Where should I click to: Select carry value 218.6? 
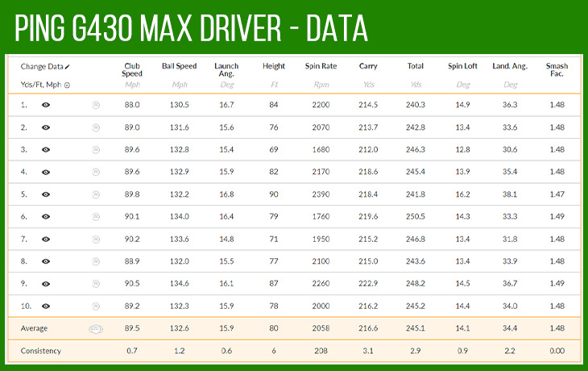pyautogui.click(x=368, y=172)
